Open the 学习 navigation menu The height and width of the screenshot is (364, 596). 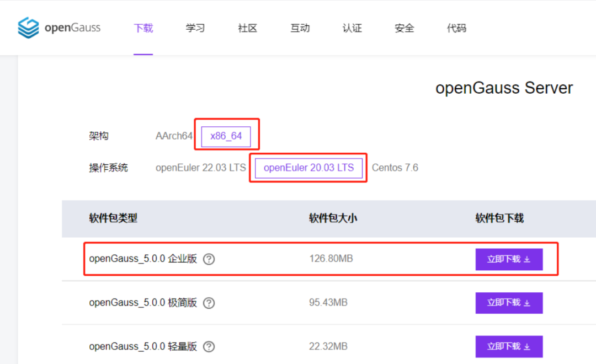[195, 28]
